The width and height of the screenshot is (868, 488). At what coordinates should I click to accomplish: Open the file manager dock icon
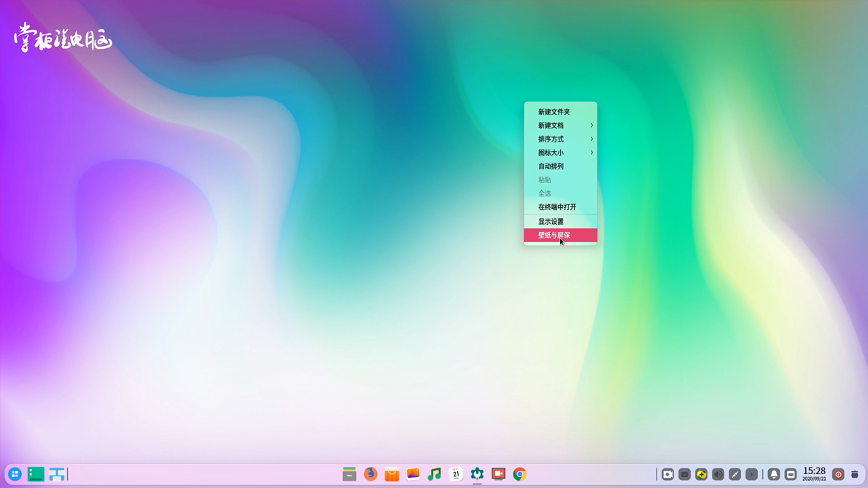click(x=349, y=474)
